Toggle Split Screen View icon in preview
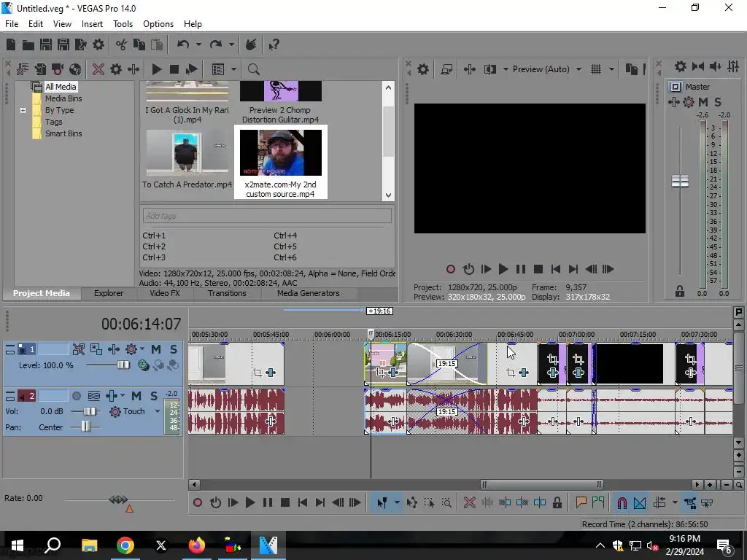 tap(490, 69)
